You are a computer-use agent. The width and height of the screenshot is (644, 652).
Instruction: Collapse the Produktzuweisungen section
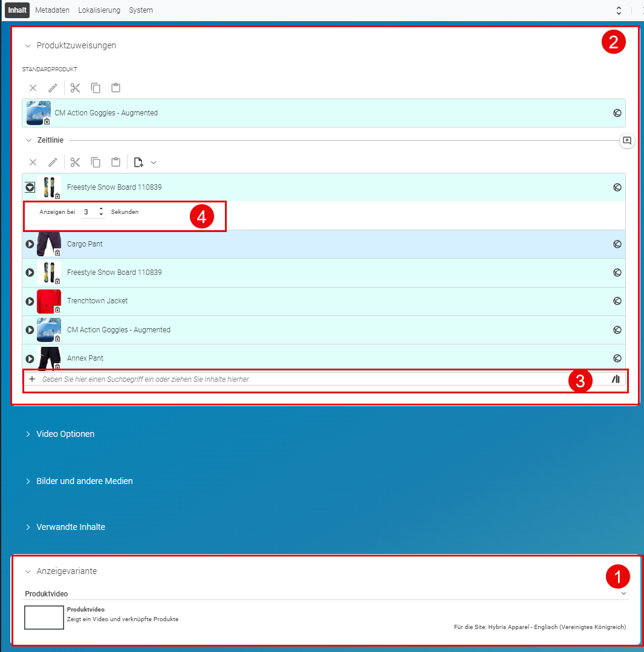28,46
